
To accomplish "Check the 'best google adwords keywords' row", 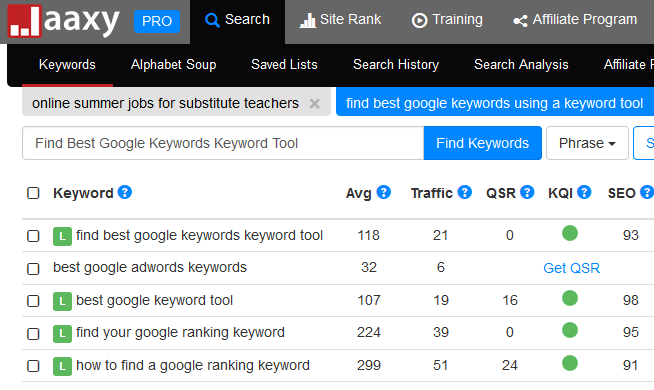I will (33, 269).
